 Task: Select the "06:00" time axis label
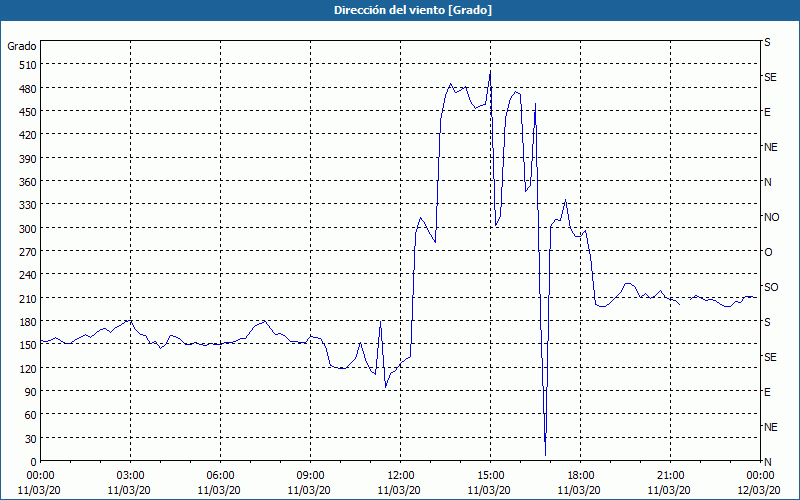coord(220,476)
